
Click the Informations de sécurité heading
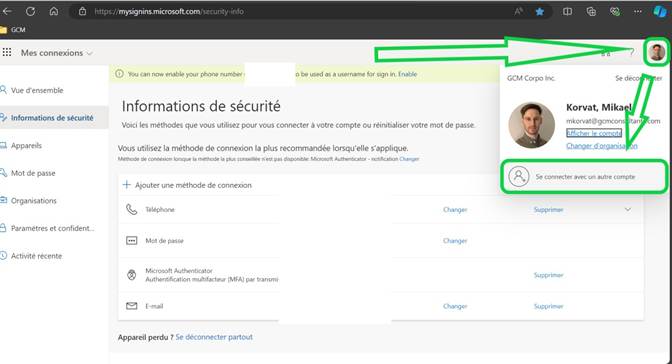coord(201,106)
